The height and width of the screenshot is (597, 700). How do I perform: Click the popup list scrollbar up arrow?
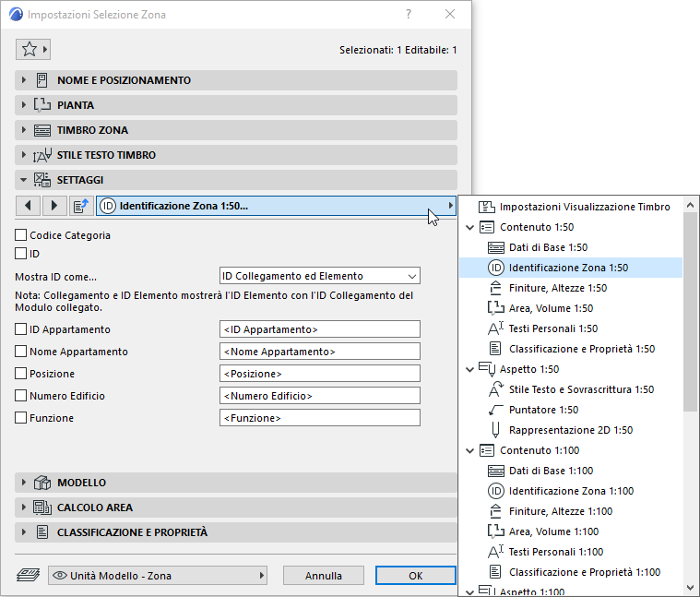(x=690, y=206)
